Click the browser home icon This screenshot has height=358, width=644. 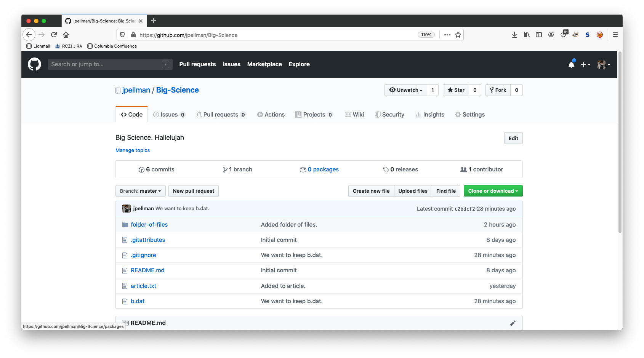[x=66, y=35]
